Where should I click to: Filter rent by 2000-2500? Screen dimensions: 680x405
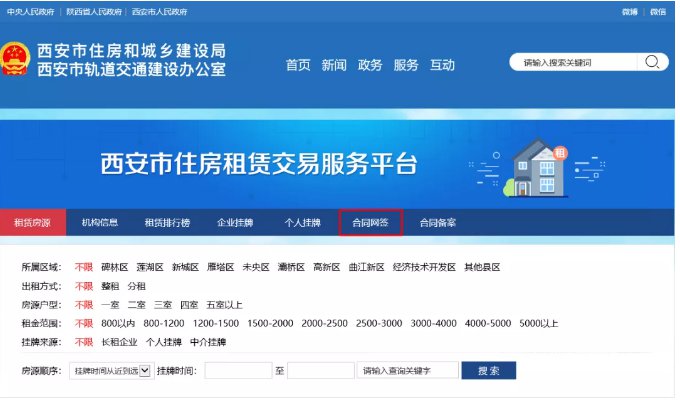(x=324, y=323)
